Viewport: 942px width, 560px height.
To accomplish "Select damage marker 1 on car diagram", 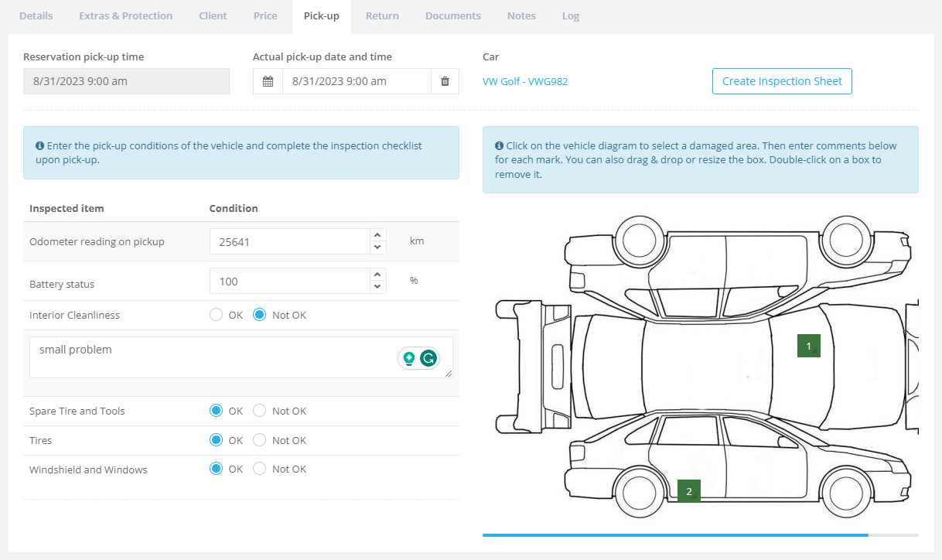I will (809, 347).
